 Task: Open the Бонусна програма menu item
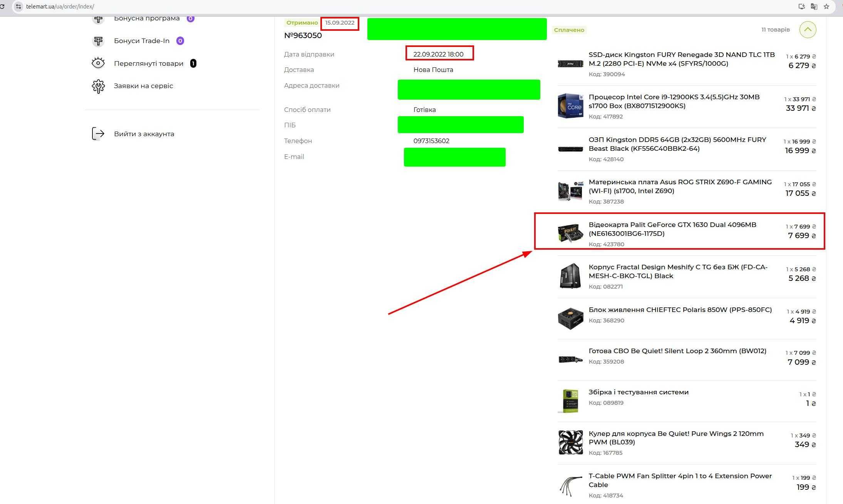[147, 18]
